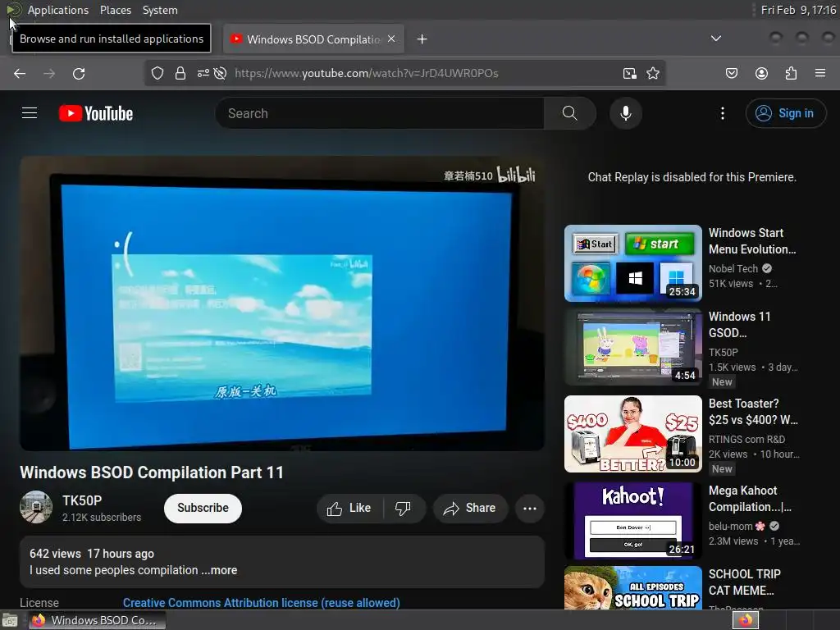840x630 pixels.
Task: Subscribe to TK50P channel
Action: pos(203,509)
